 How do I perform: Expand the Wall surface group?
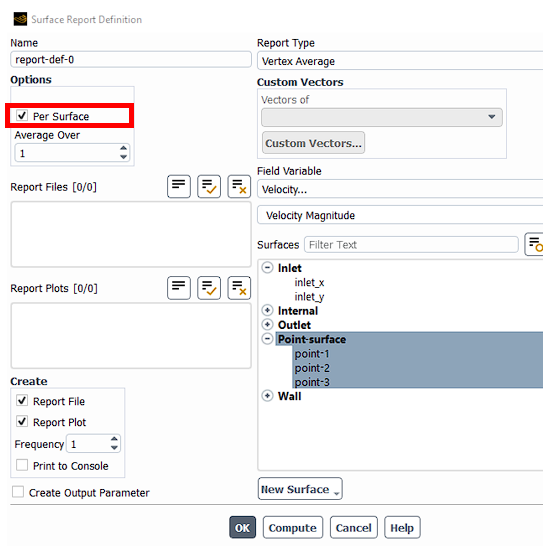point(267,396)
